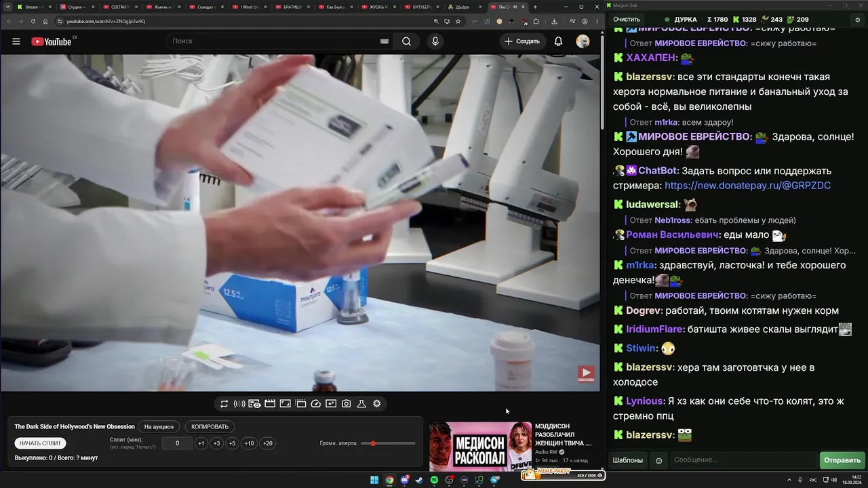Click the browser address bar URL
The image size is (868, 488).
tap(106, 21)
